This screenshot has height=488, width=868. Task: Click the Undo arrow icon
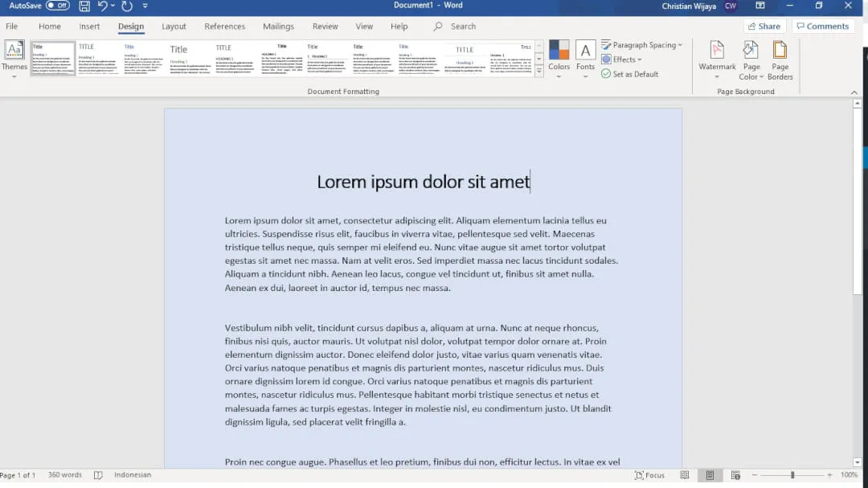[x=102, y=6]
